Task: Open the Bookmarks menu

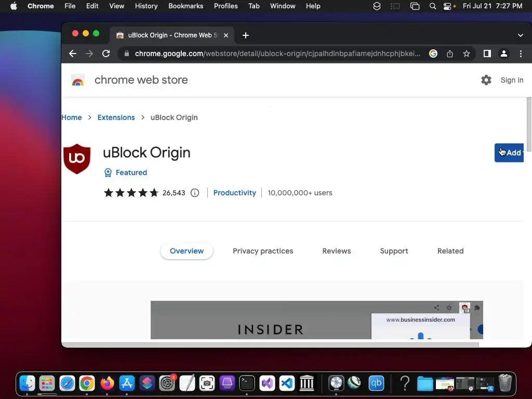Action: tap(185, 6)
